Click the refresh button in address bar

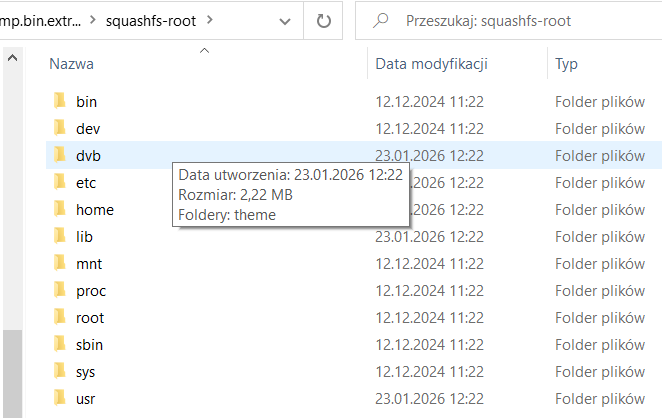323,20
